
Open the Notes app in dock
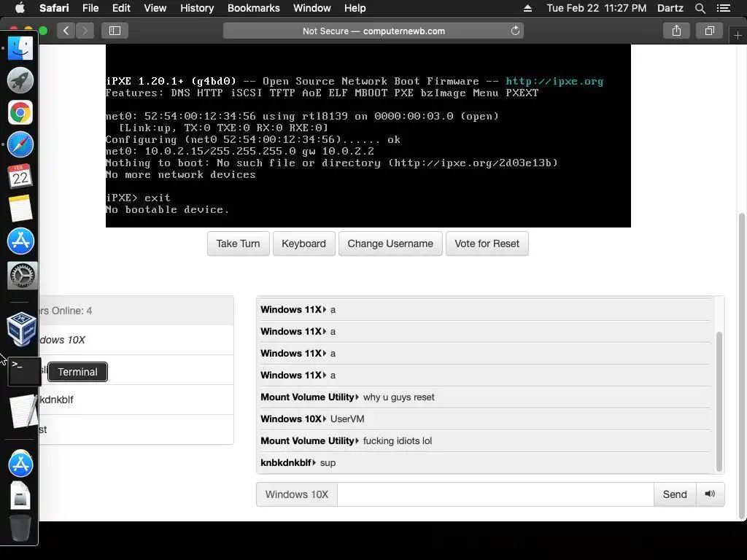point(20,209)
